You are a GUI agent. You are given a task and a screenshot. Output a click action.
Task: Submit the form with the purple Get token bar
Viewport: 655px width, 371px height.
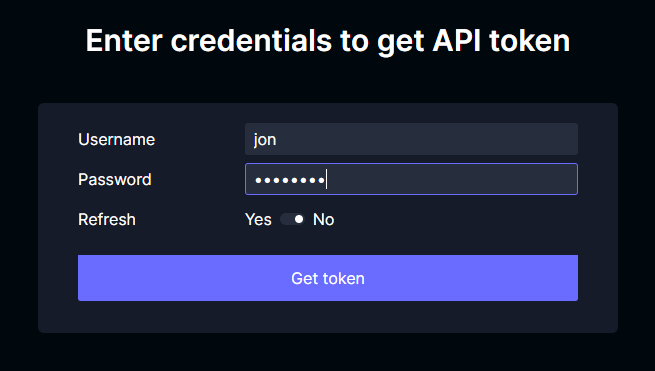(328, 278)
